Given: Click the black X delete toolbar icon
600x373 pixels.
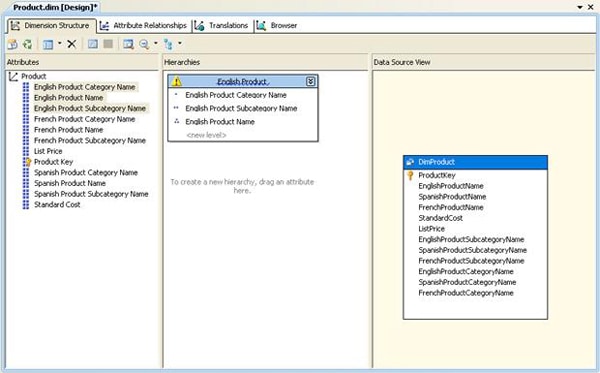Looking at the screenshot, I should tap(72, 44).
